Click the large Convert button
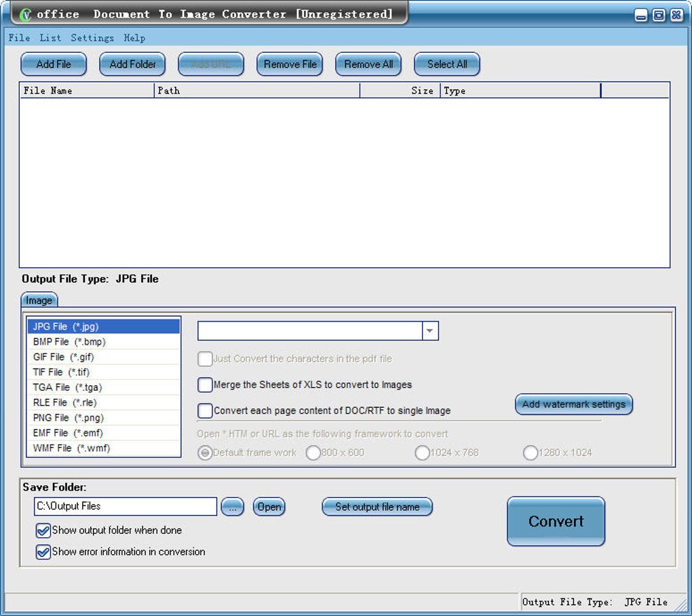Viewport: 692px width, 616px height. 556,521
